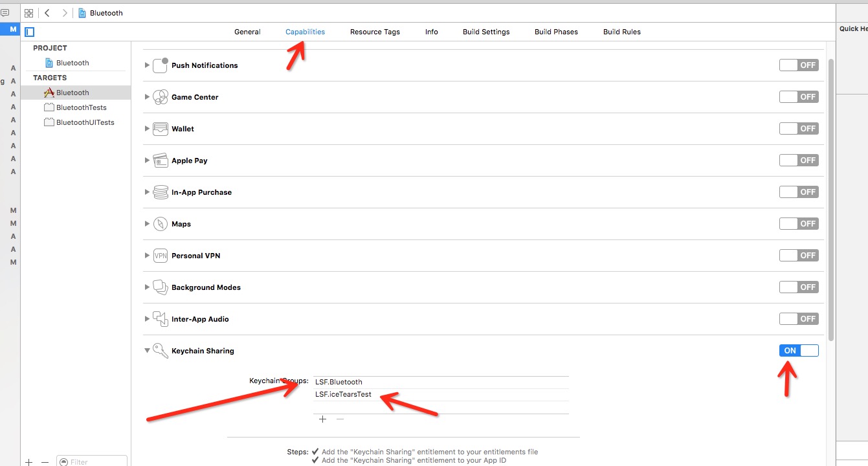Expand the Apple Pay section
The image size is (868, 466).
[148, 161]
